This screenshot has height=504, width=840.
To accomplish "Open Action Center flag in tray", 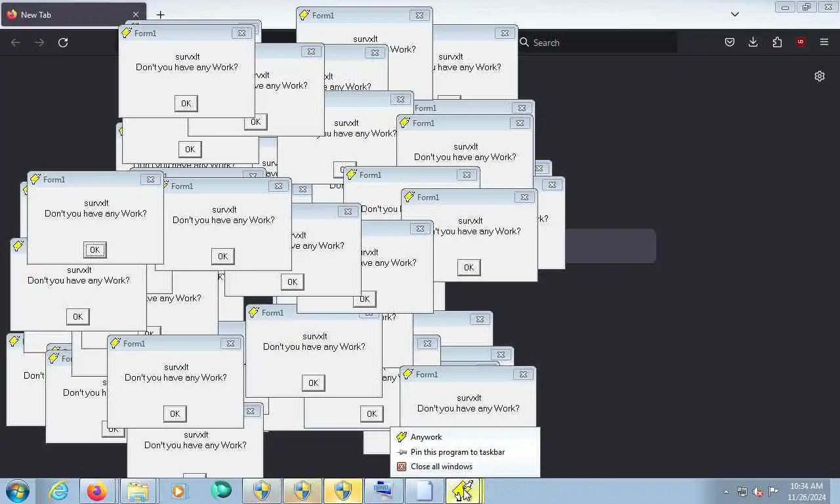I will click(x=774, y=492).
